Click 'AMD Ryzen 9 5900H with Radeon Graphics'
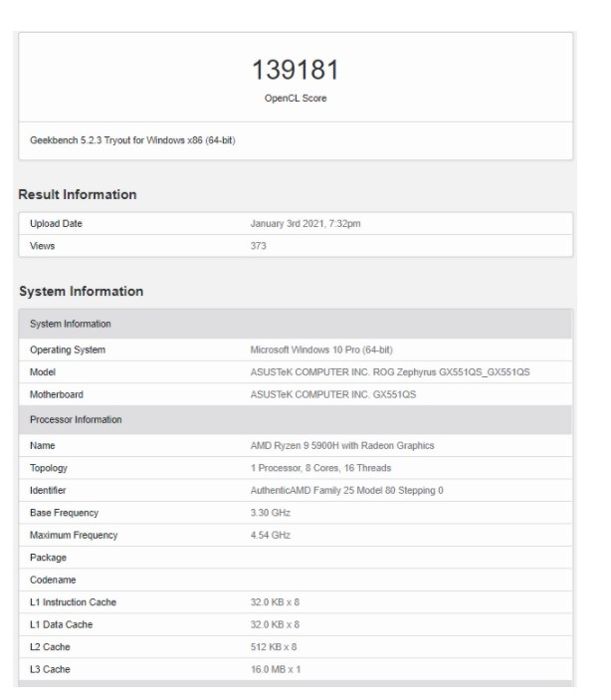Screen dimensions: 611x700 click(342, 445)
